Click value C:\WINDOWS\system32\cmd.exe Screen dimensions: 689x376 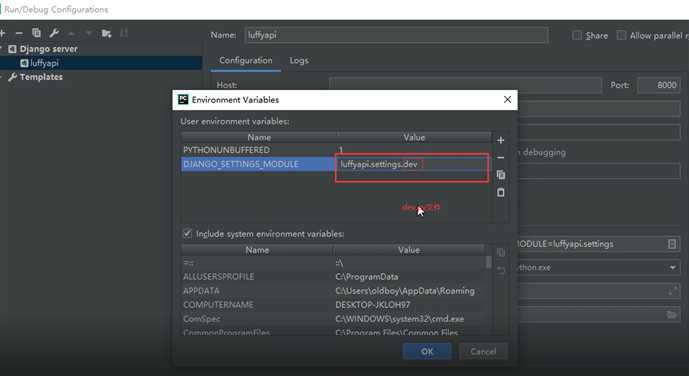tap(399, 319)
